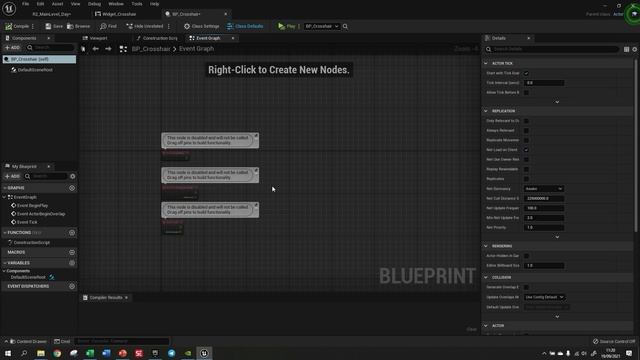Click the graph bookmark icon
The width and height of the screenshot is (640, 360).
click(83, 49)
